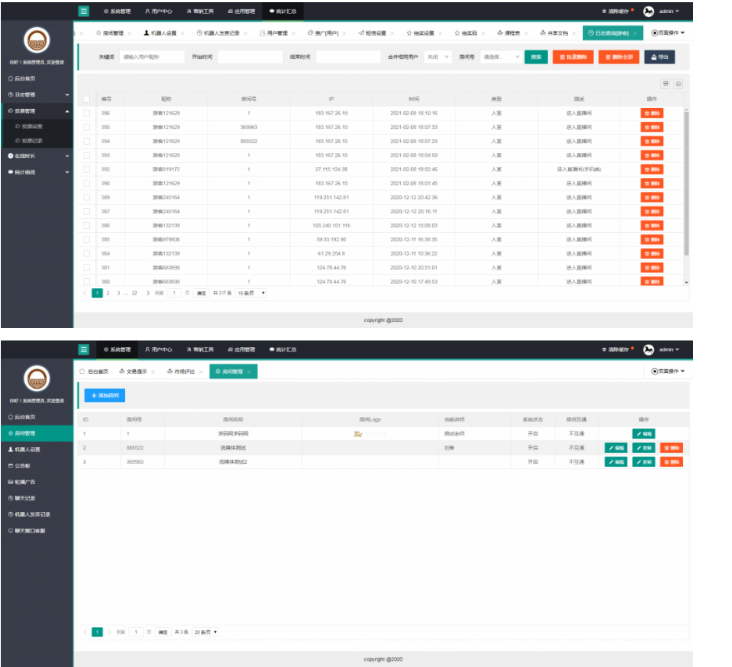This screenshot has height=667, width=732.
Task: Open the room number select dropdown in search bar
Action: tap(500, 57)
